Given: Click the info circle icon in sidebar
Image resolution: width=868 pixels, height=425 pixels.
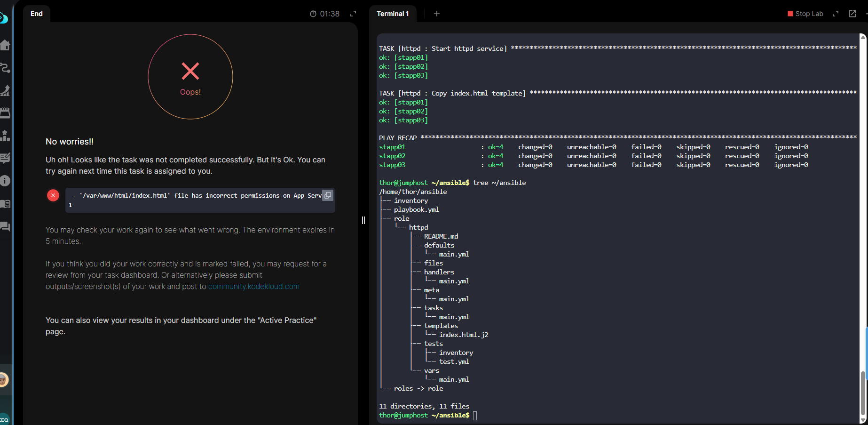Looking at the screenshot, I should 5,181.
